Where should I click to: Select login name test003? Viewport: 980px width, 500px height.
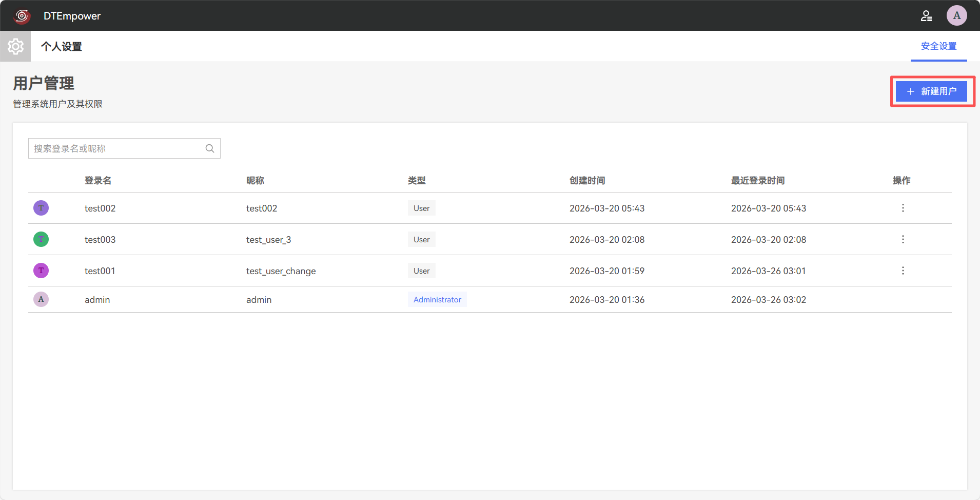coord(100,240)
